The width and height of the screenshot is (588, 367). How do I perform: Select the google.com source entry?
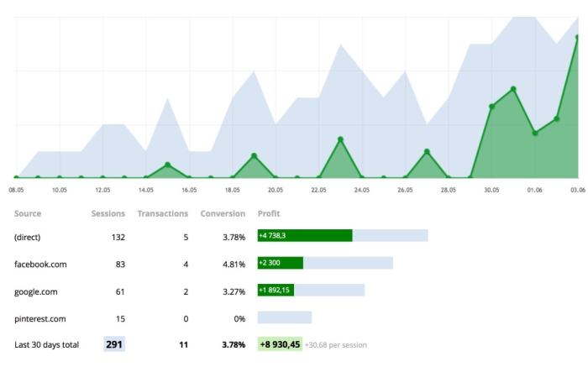36,291
